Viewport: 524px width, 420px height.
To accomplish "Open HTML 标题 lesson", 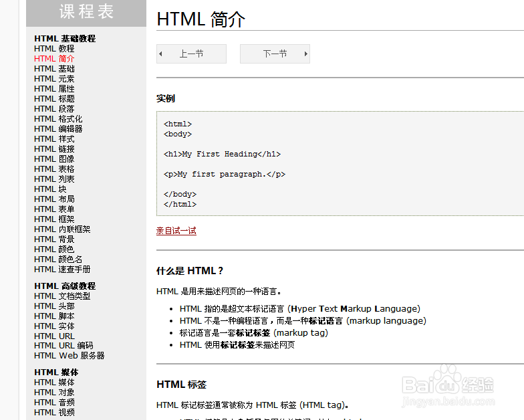I will (54, 99).
